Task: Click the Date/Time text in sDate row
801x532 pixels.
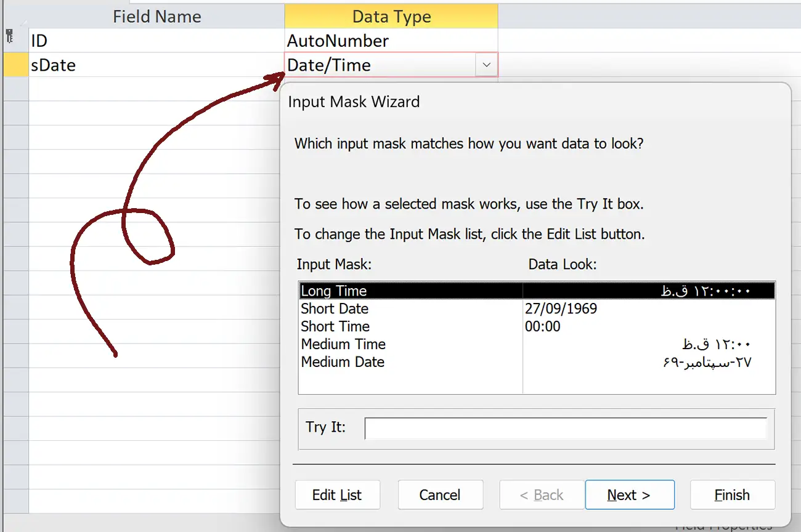Action: (x=329, y=65)
